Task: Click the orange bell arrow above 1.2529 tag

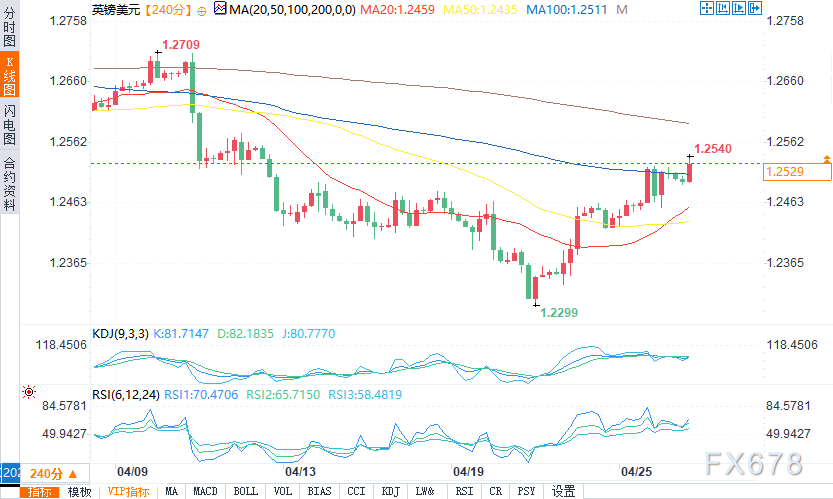Action: point(827,159)
